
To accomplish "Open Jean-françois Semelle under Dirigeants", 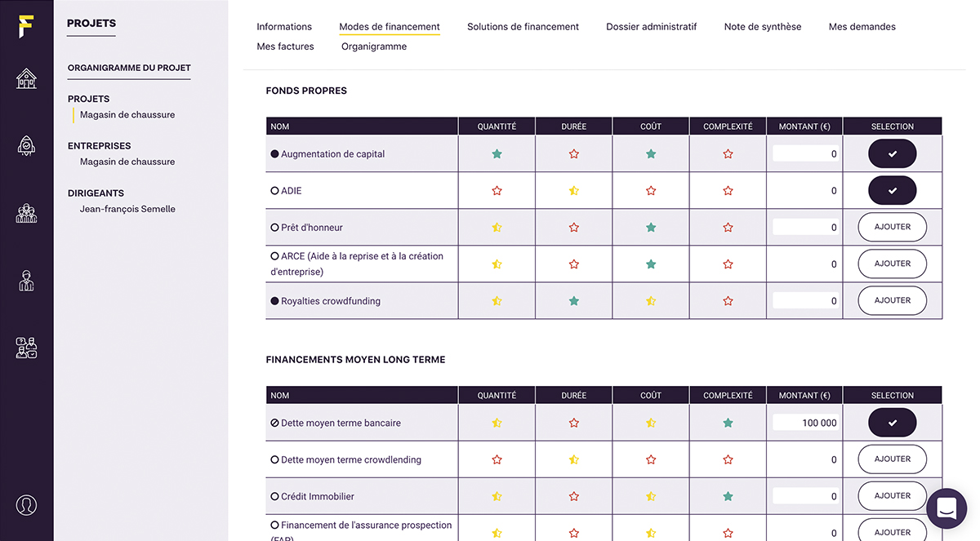I will coord(127,209).
